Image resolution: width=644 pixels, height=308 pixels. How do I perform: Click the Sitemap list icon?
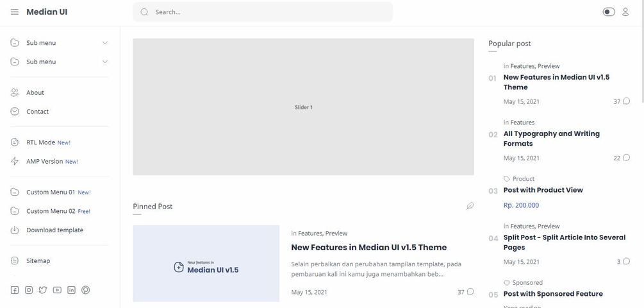pos(14,261)
